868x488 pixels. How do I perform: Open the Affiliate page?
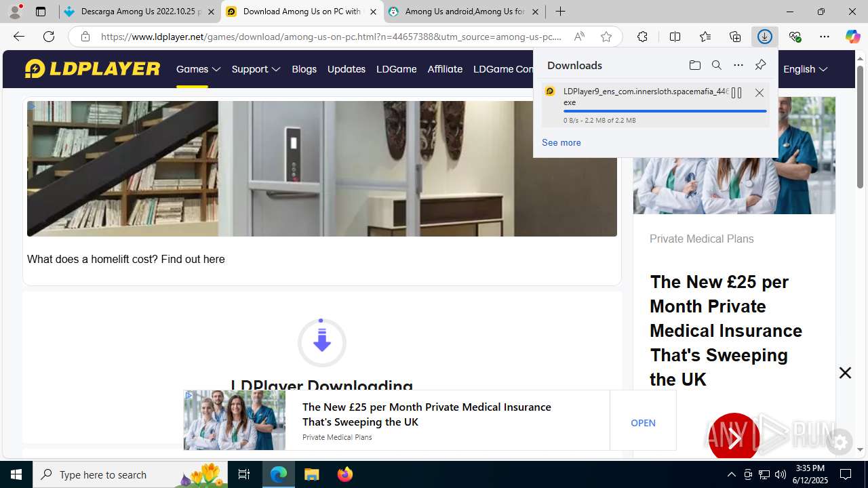445,69
